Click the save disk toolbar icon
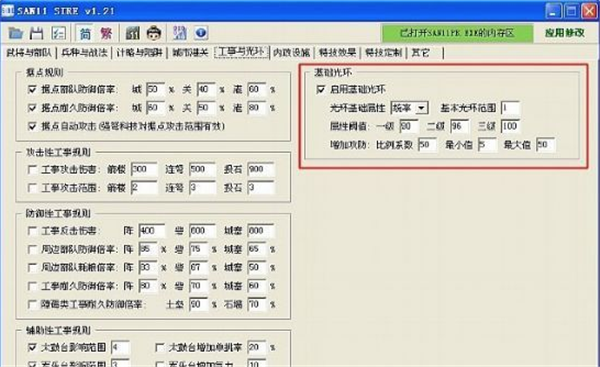The height and width of the screenshot is (367, 600). point(37,33)
